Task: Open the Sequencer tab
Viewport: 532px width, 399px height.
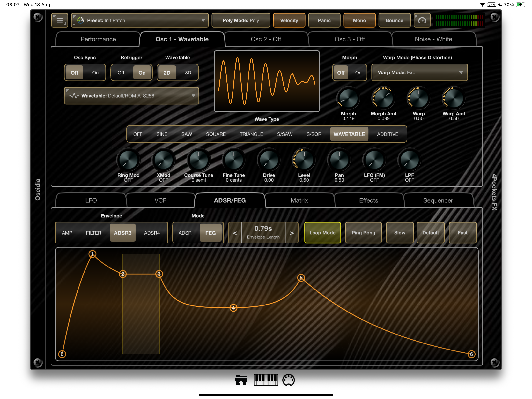Action: 438,200
